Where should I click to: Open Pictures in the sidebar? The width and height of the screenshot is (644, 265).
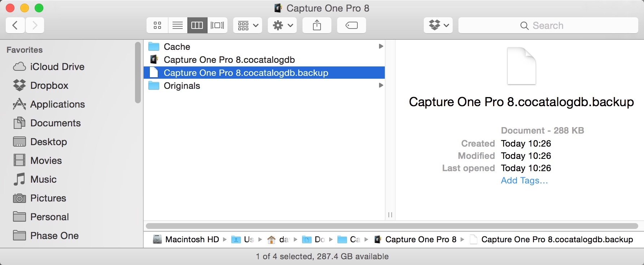tap(40, 198)
